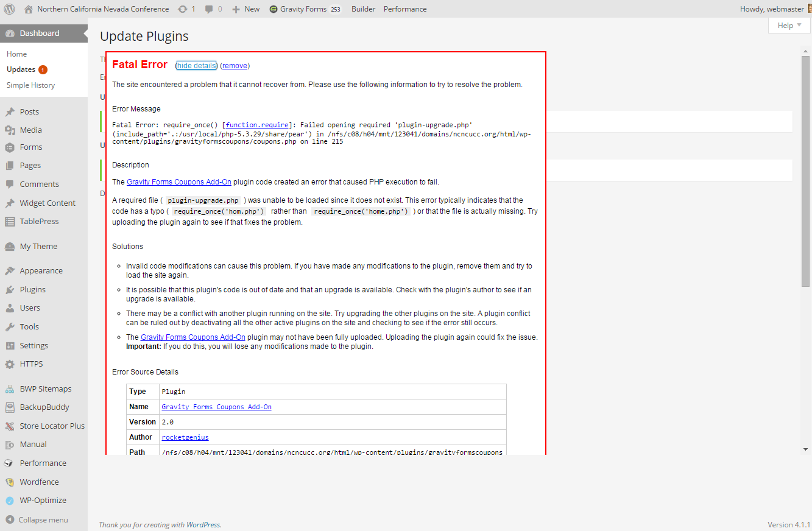The height and width of the screenshot is (531, 812).
Task: Click the Comments icon in sidebar
Action: 10,184
